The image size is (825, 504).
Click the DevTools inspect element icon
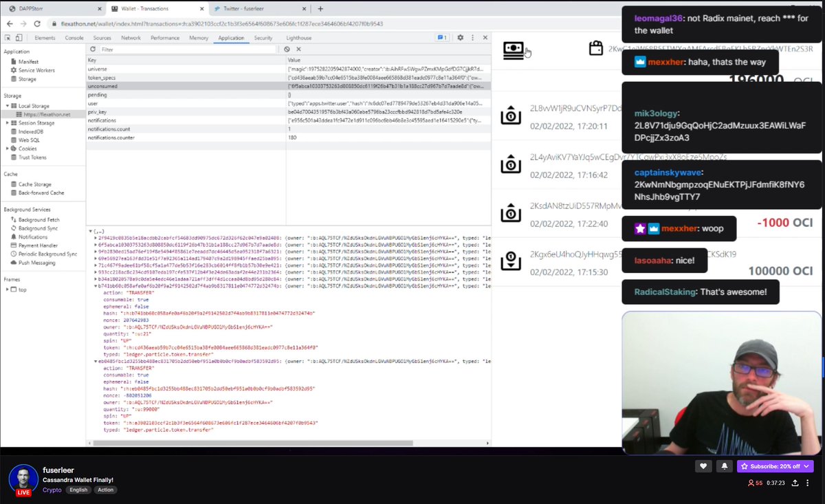click(x=8, y=38)
